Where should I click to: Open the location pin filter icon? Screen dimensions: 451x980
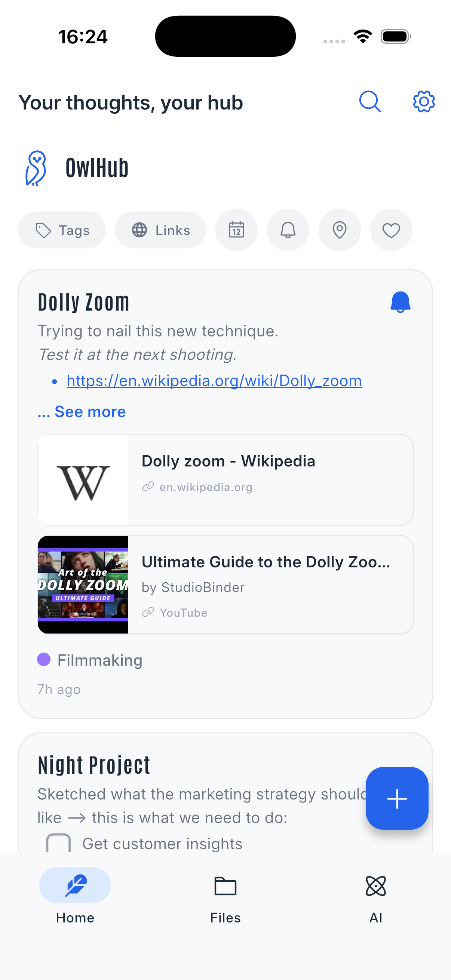(x=340, y=230)
